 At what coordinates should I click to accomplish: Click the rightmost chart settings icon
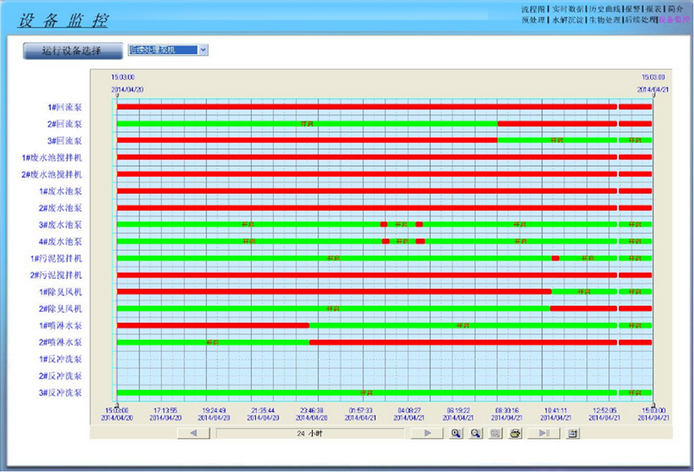coord(573,433)
